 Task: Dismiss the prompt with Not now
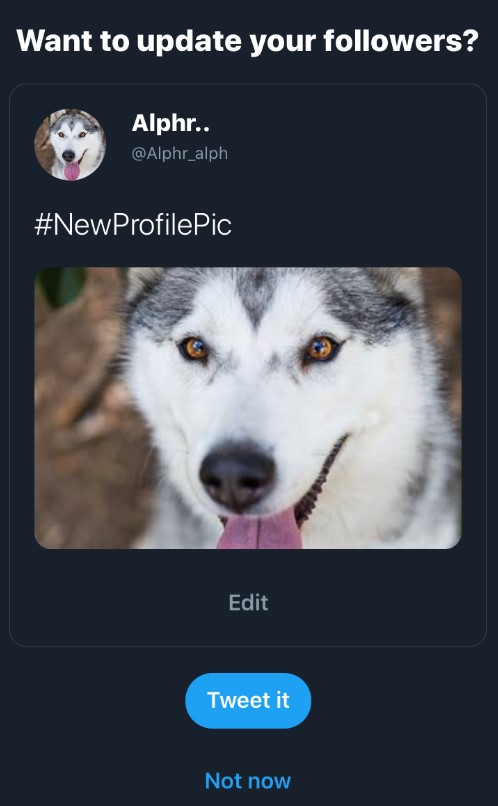click(248, 781)
